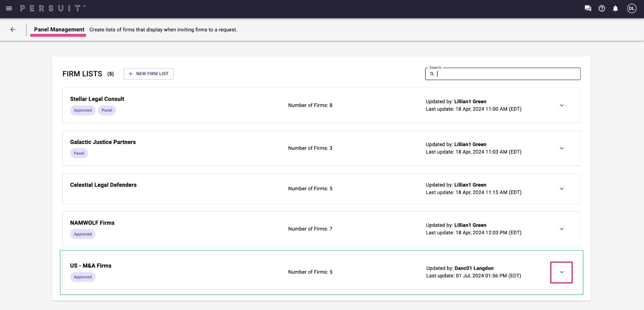Select the Panel Management tab
This screenshot has width=644, height=310.
(59, 30)
